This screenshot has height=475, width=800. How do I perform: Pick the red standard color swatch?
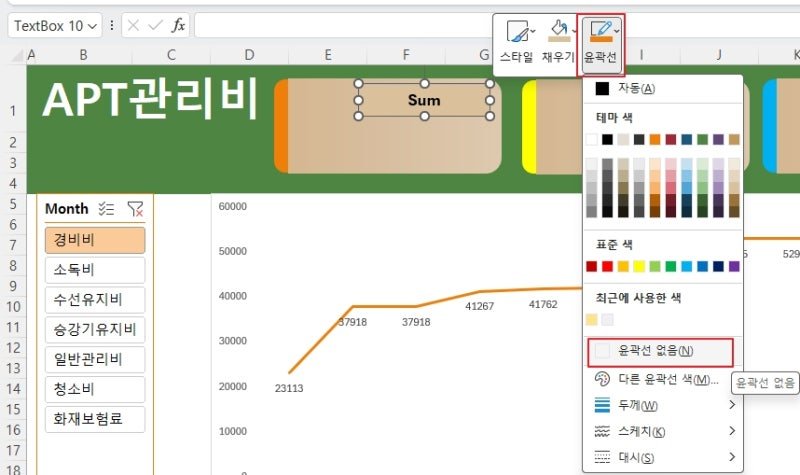click(x=607, y=266)
